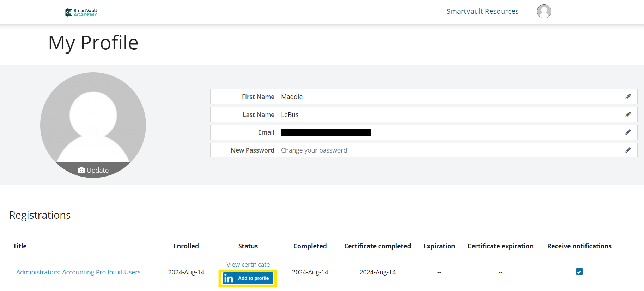Image resolution: width=644 pixels, height=291 pixels.
Task: Click the Last Name field LeBus
Action: point(424,114)
